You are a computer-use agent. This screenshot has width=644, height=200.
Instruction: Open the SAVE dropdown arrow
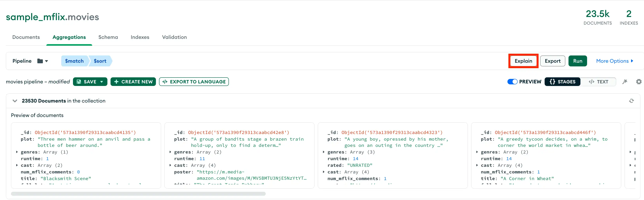coord(102,82)
